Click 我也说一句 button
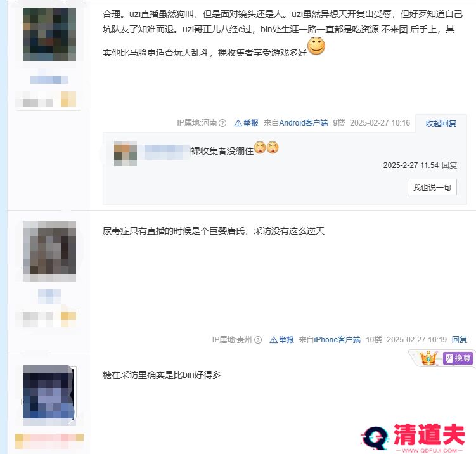This screenshot has height=454, width=476. [432, 187]
